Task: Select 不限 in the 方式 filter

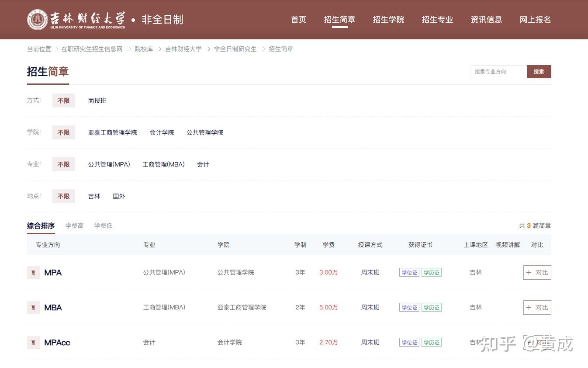Action: (x=64, y=101)
